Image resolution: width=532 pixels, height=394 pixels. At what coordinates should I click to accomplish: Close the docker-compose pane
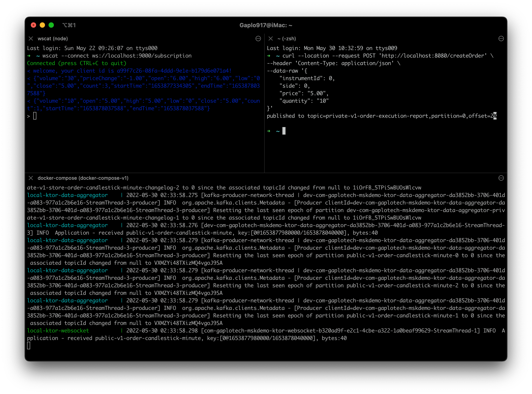click(31, 178)
